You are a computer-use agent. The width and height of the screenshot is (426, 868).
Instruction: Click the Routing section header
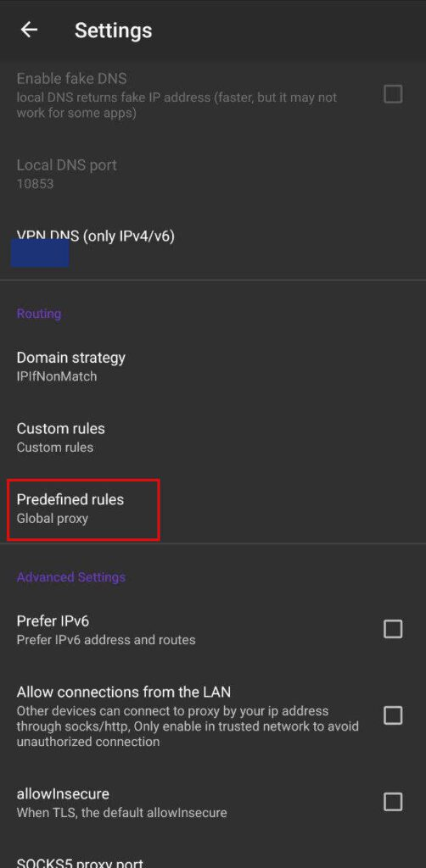click(39, 314)
